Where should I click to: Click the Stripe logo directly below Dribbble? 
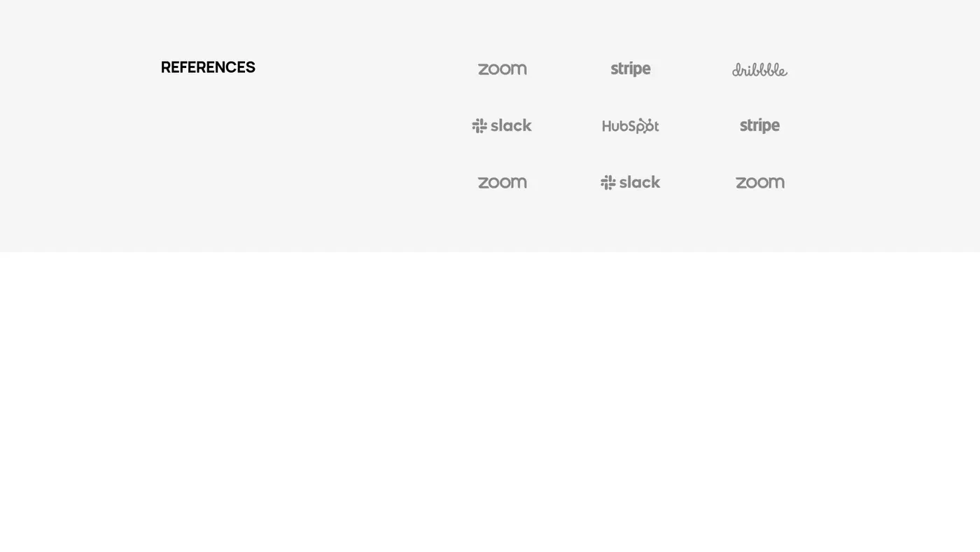(x=759, y=125)
